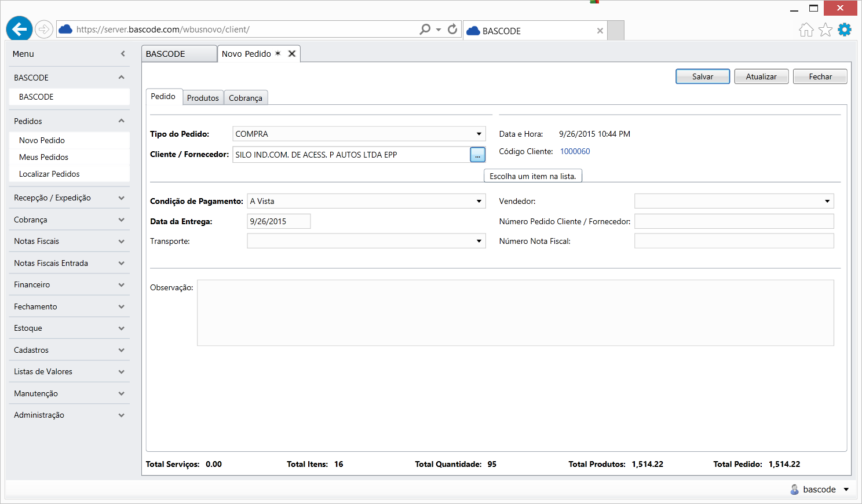Expand Listas de Valores section

point(121,372)
